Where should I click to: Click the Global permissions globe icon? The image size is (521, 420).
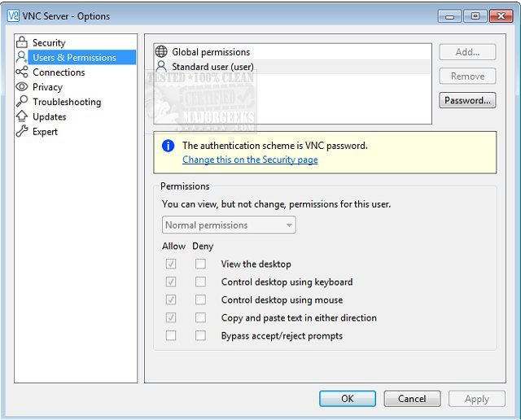click(161, 52)
